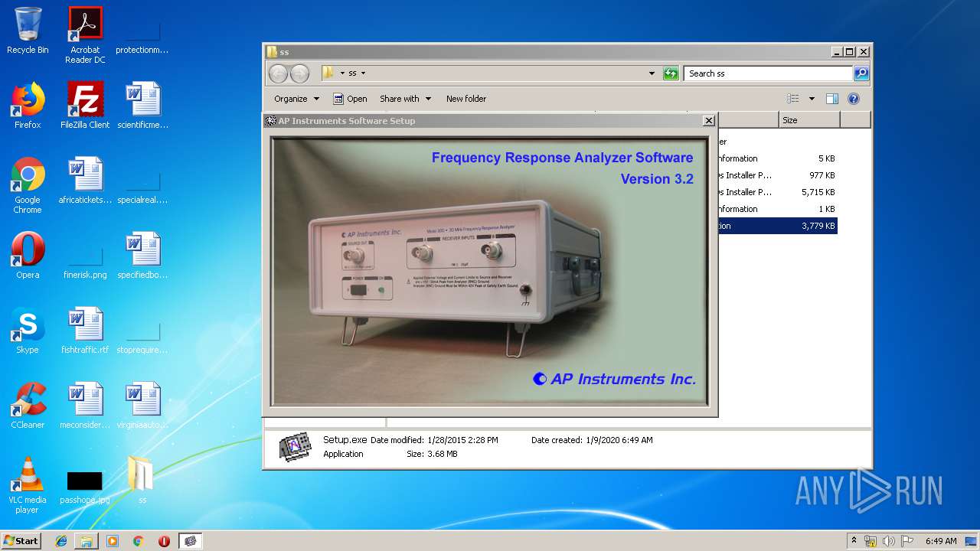
Task: Open Explorer help question mark icon
Action: coord(854,99)
